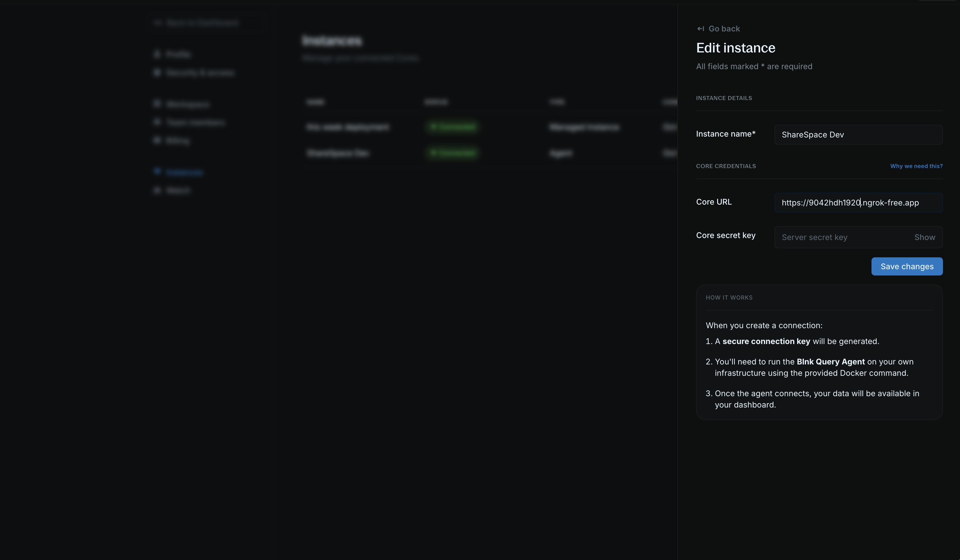Image resolution: width=960 pixels, height=560 pixels.
Task: Click the Security & access shield icon
Action: click(x=158, y=72)
